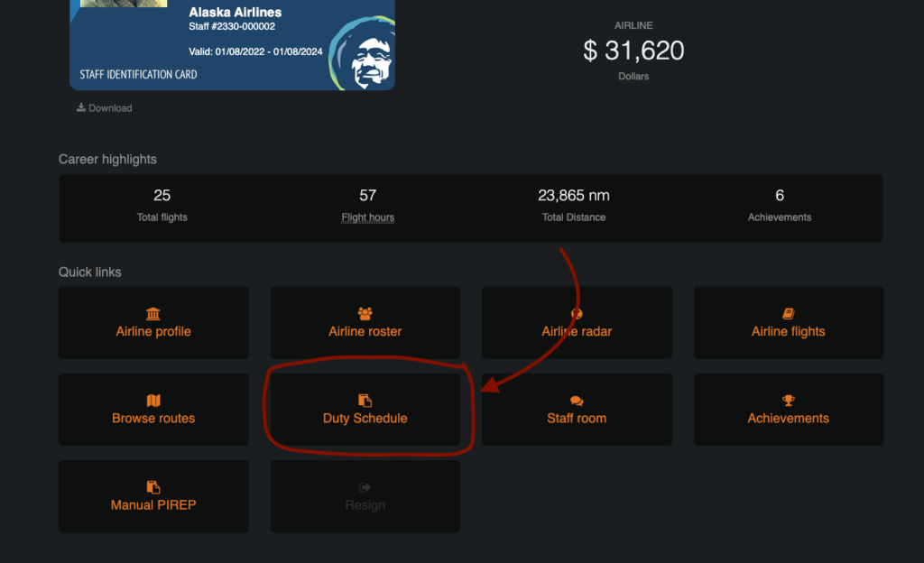Click the sign-out icon above Resign
The height and width of the screenshot is (563, 924).
point(365,487)
